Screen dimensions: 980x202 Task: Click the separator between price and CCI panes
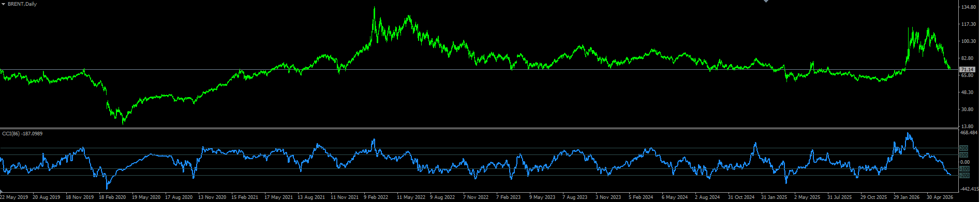479,128
